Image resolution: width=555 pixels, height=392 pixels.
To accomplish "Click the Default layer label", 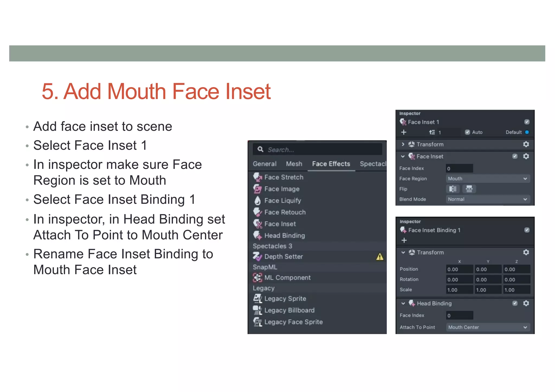I will coord(514,132).
